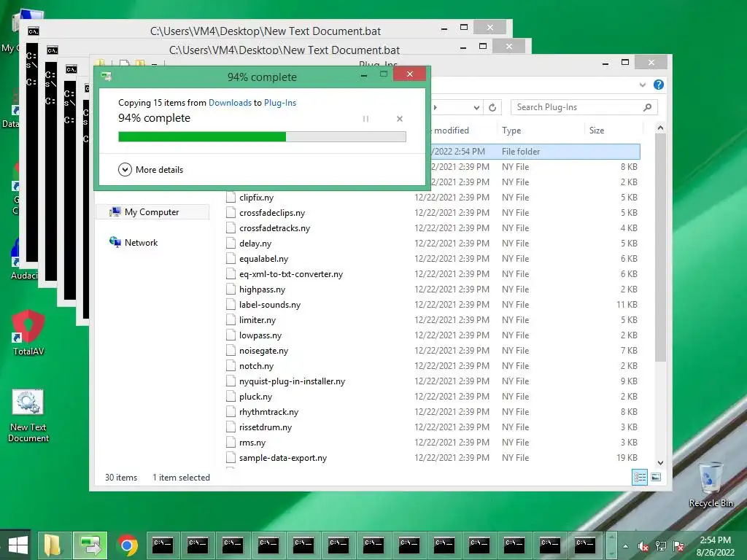
Task: Select crossfadetracks.ny file
Action: pos(274,228)
